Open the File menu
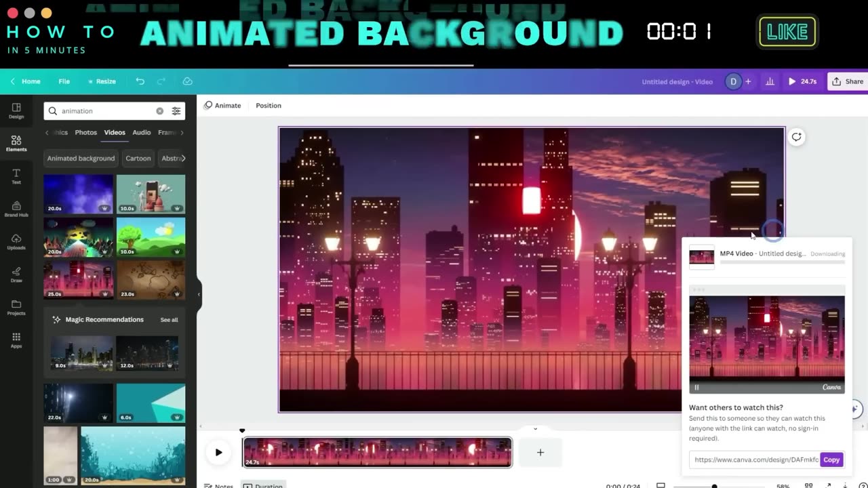This screenshot has width=868, height=488. 64,81
